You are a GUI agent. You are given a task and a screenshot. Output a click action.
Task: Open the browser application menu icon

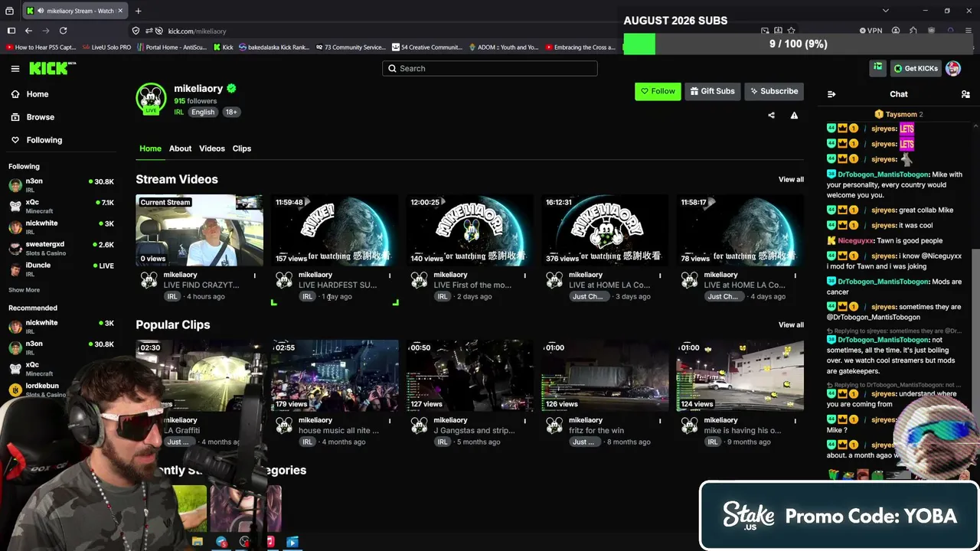pyautogui.click(x=969, y=31)
